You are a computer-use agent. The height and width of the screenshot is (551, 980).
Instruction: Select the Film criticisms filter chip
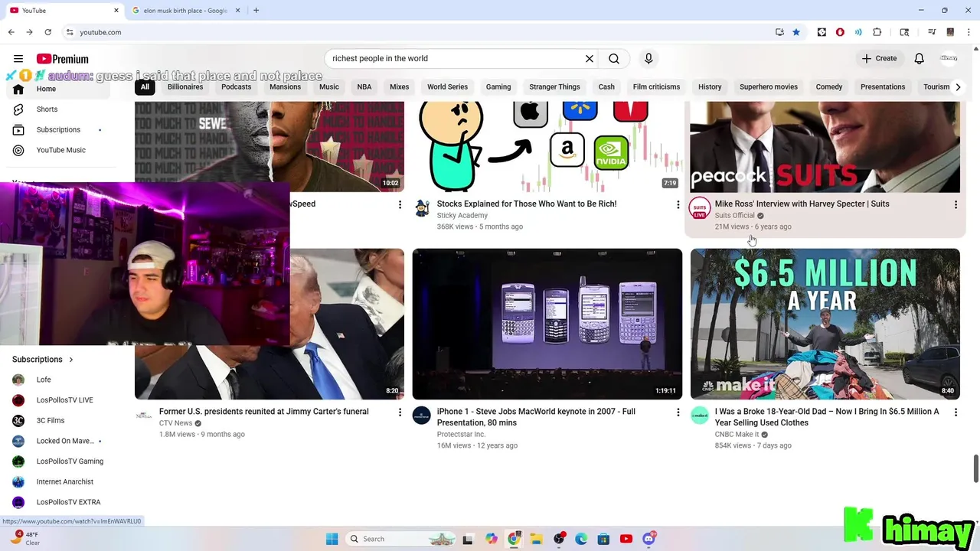656,86
